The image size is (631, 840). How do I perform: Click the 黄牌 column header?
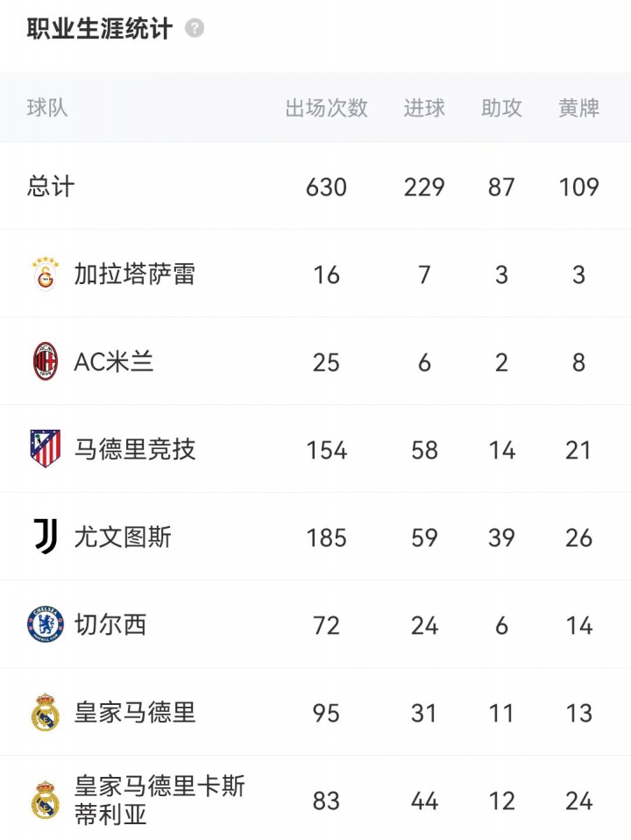578,108
